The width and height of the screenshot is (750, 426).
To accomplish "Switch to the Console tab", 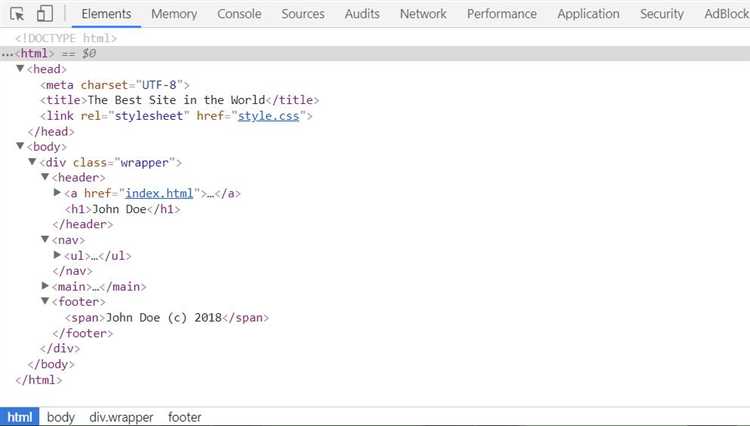I will click(239, 14).
